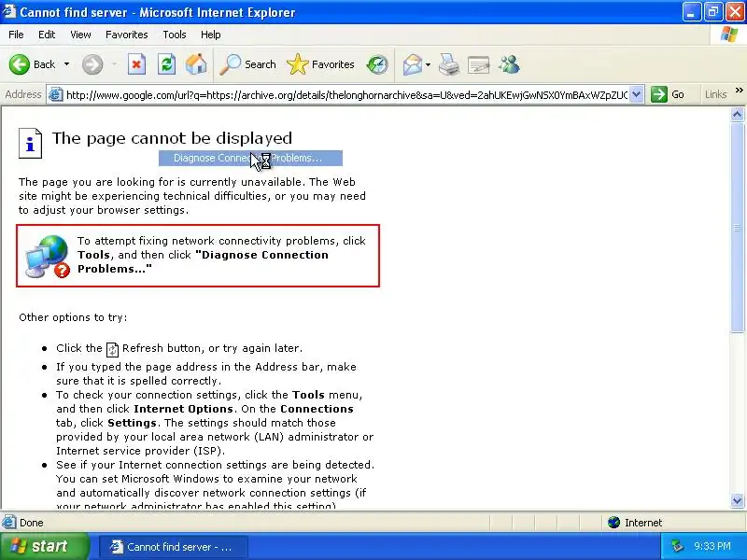
Task: Click the grayed Forward arrow button
Action: tap(92, 64)
